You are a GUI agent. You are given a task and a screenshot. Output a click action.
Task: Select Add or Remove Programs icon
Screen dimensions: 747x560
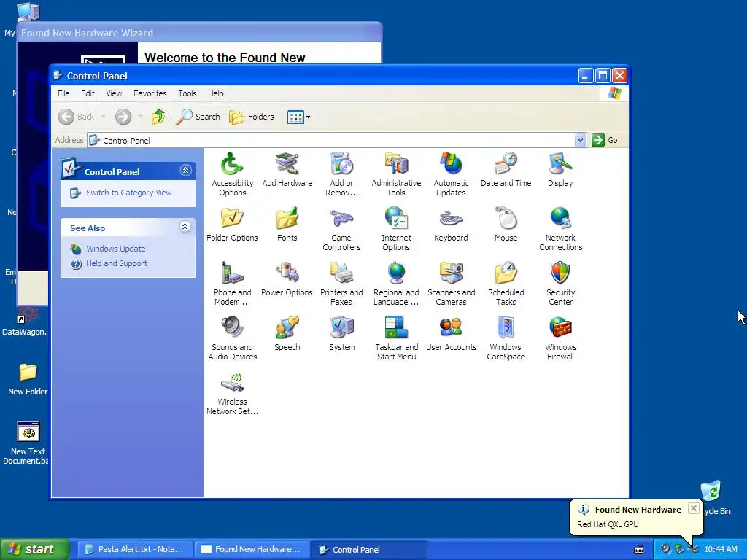pos(341,174)
